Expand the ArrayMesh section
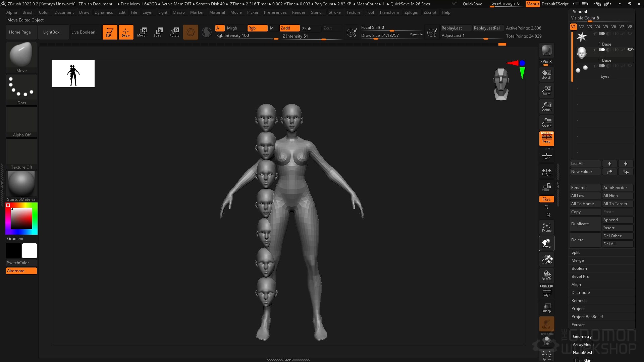644x362 pixels. point(583,345)
